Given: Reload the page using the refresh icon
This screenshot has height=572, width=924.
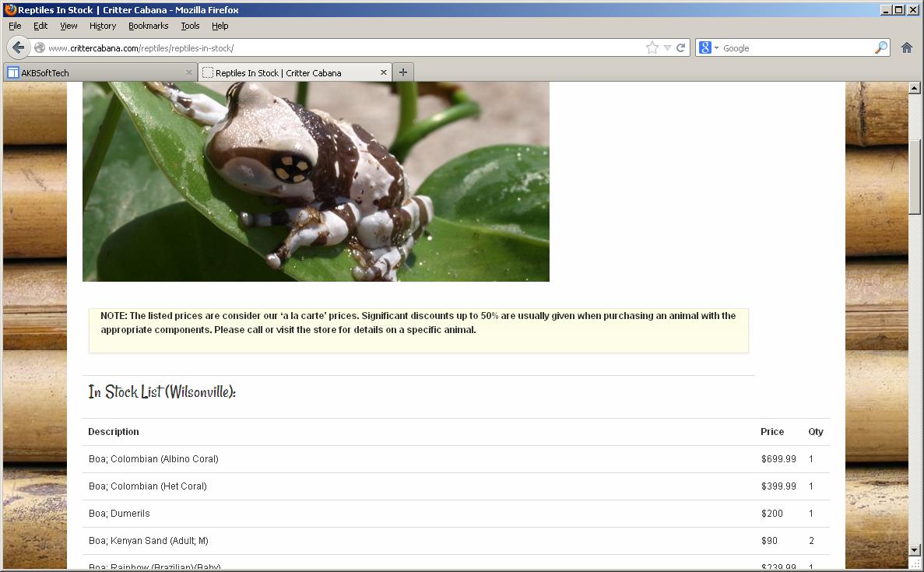Looking at the screenshot, I should (x=680, y=47).
